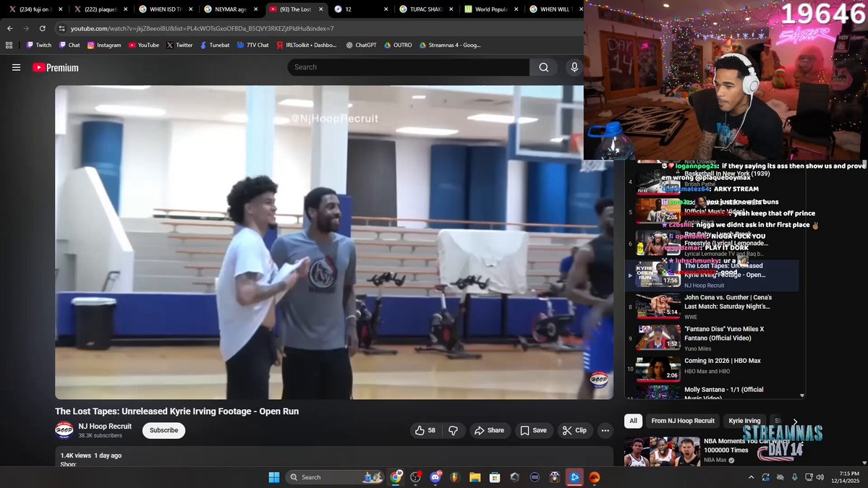This screenshot has height=488, width=868.
Task: Play John Cena vs. Gunther playlist video
Action: [712, 307]
